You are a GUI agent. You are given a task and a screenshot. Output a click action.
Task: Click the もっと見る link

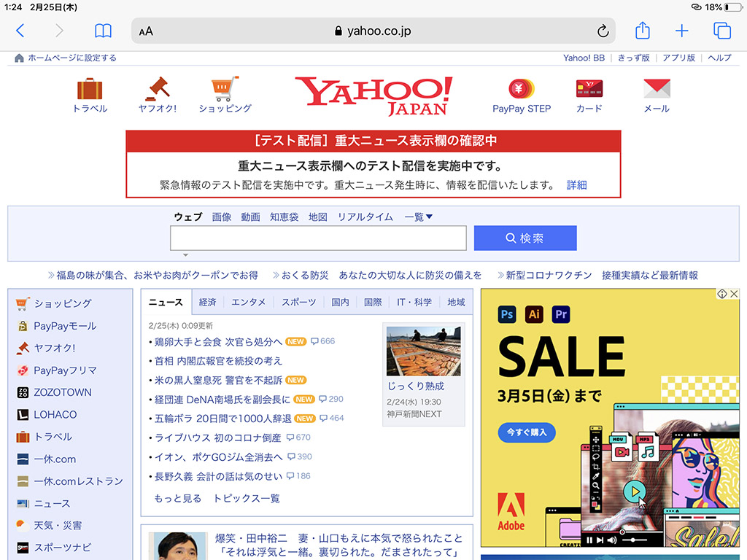177,499
